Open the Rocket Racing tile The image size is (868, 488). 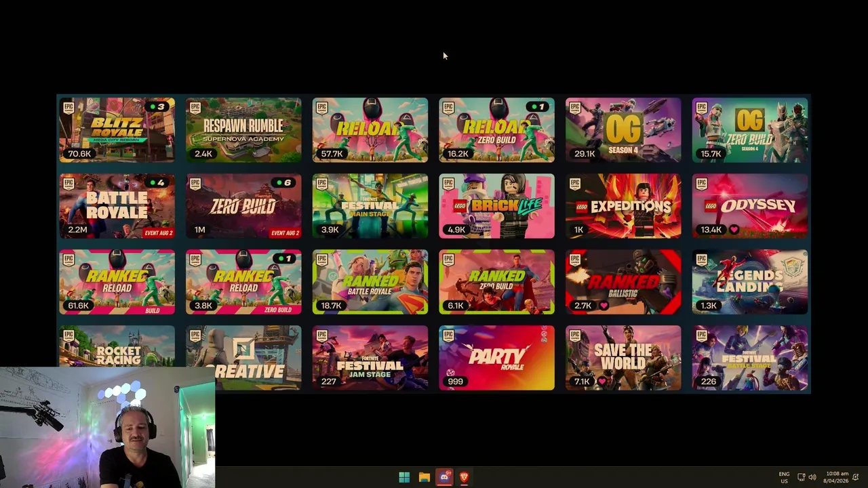point(117,346)
